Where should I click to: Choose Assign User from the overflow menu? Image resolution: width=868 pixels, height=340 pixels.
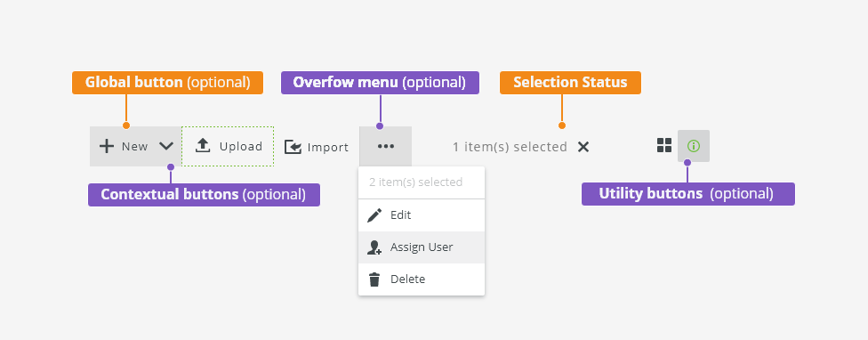422,247
